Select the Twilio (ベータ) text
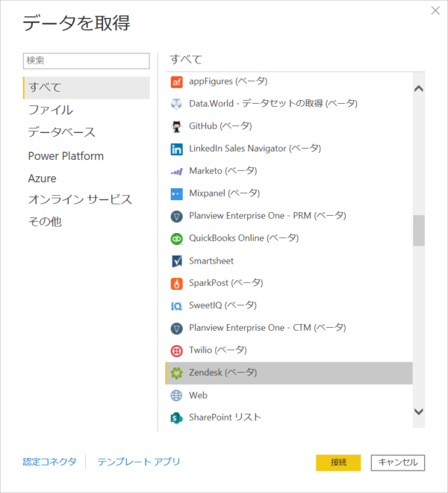448x493 pixels. click(x=218, y=350)
